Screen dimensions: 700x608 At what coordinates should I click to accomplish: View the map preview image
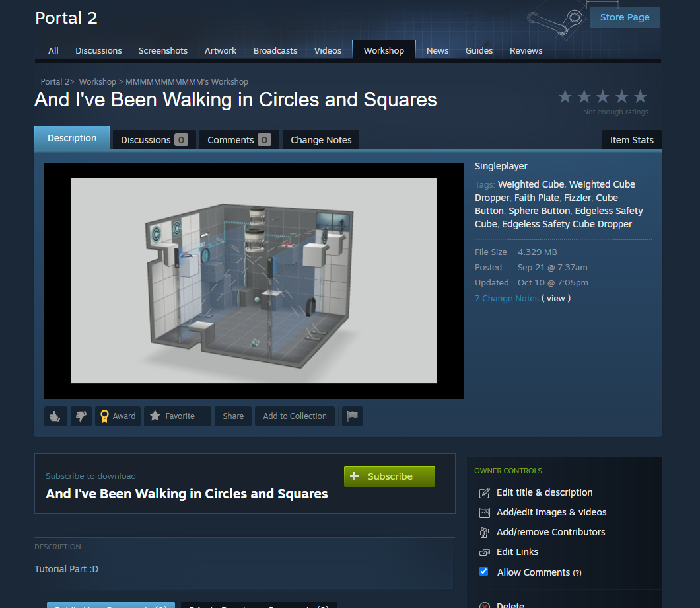[253, 280]
